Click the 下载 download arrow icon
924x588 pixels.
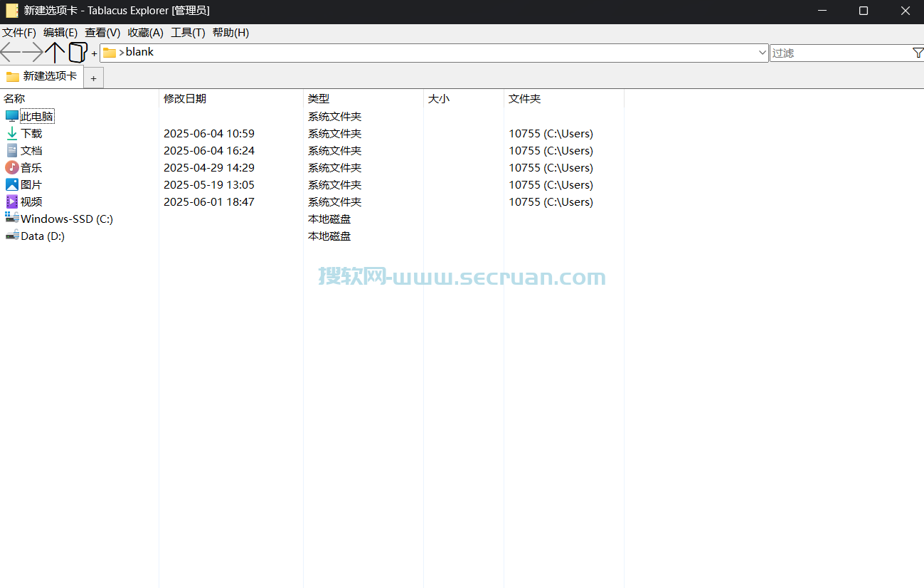pos(12,133)
